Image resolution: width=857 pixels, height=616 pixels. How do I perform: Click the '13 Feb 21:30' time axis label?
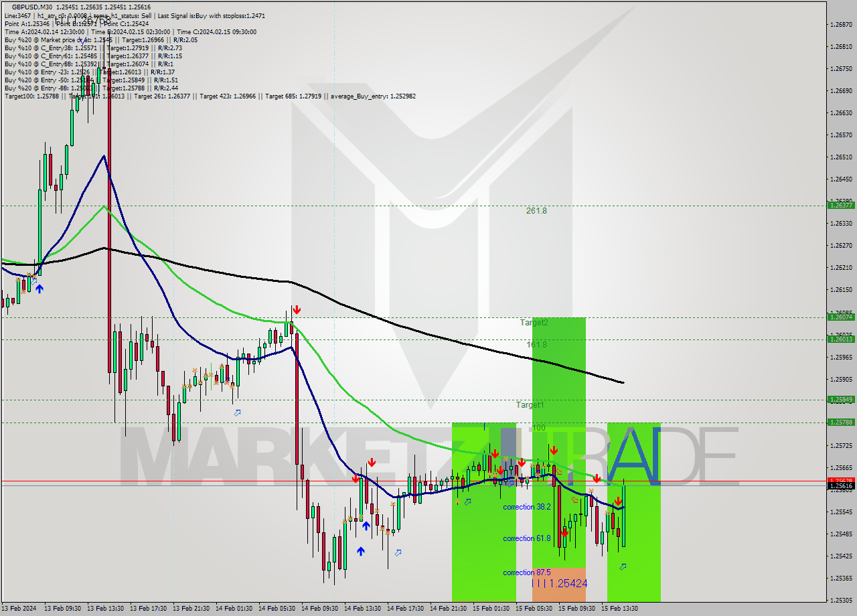191,609
